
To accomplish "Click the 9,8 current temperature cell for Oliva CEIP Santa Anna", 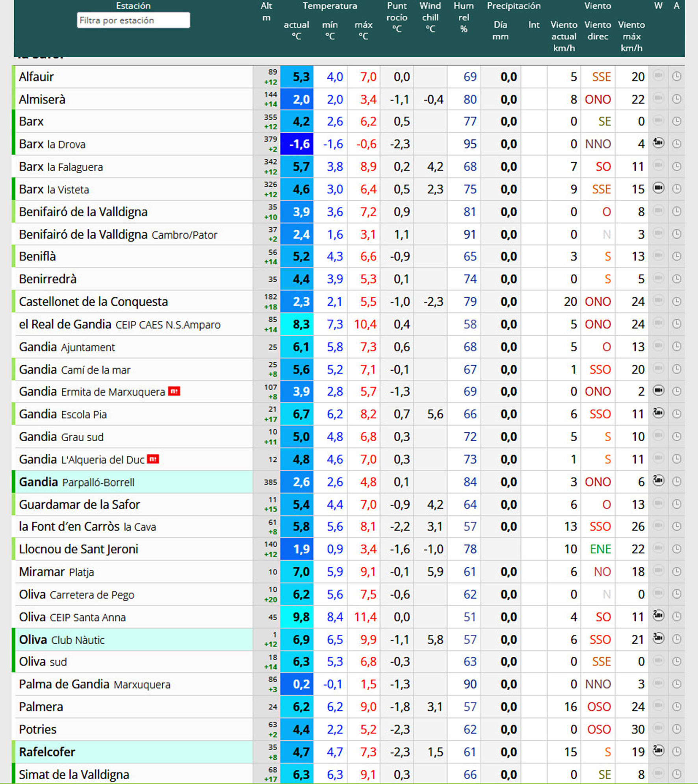I will 297,617.
